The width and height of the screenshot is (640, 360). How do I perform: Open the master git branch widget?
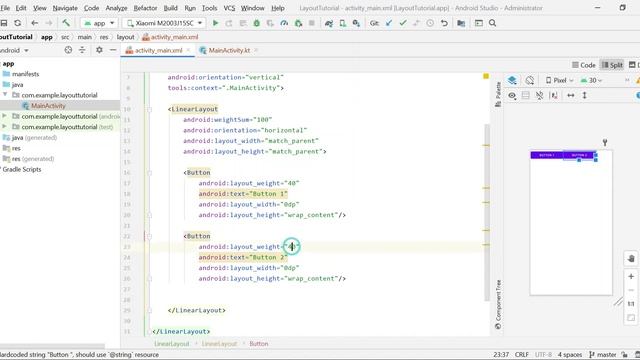602,355
